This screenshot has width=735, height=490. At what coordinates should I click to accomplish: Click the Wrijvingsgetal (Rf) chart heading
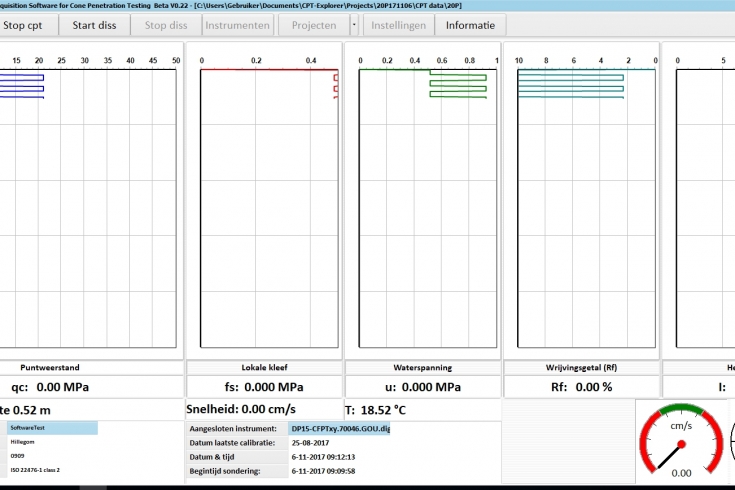pos(581,368)
